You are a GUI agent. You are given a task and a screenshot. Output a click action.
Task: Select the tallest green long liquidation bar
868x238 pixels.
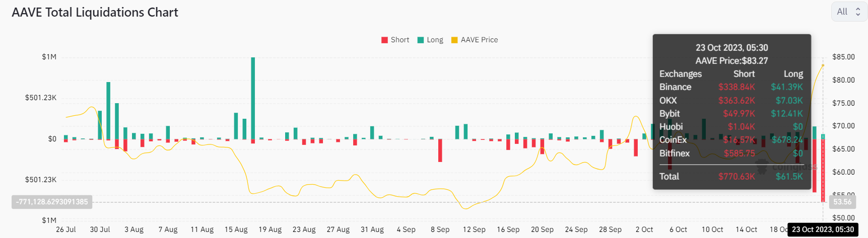253,98
